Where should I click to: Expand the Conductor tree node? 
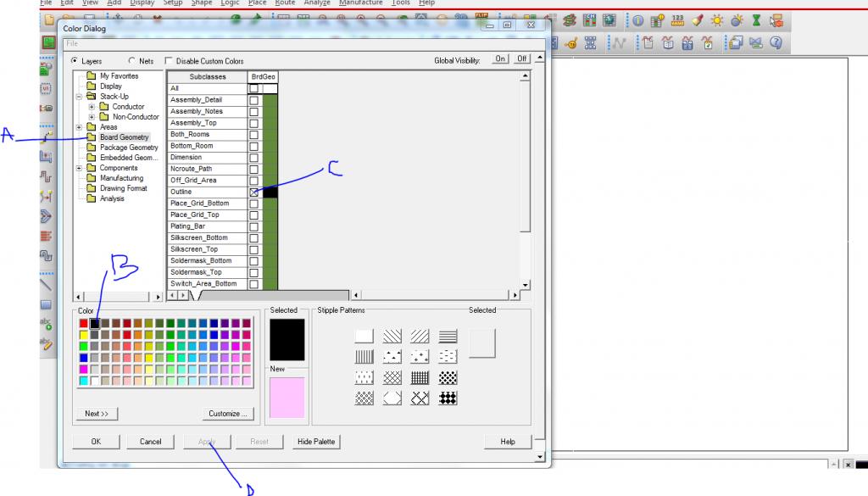pos(92,106)
